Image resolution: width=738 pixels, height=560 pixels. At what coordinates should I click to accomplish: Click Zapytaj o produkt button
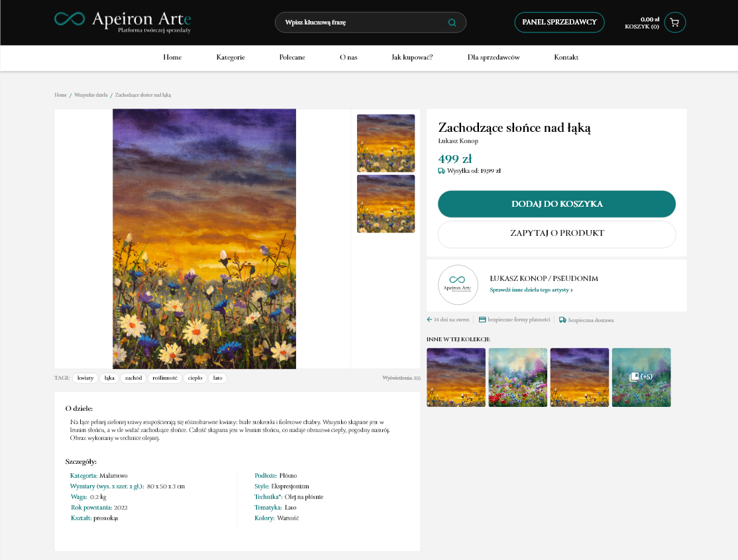(x=556, y=233)
